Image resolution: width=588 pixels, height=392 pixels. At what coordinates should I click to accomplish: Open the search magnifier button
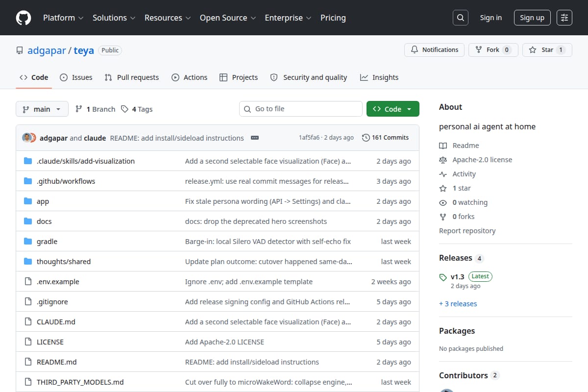tap(460, 18)
